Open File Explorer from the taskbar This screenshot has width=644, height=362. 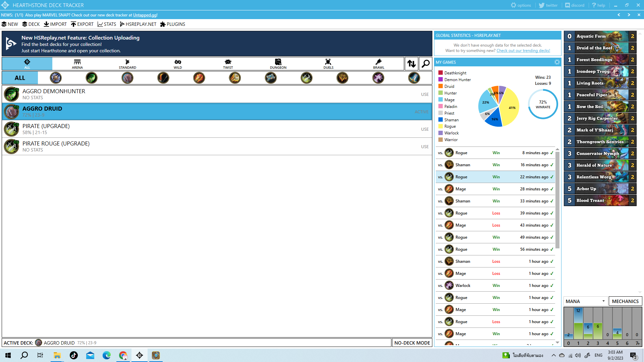point(57,355)
